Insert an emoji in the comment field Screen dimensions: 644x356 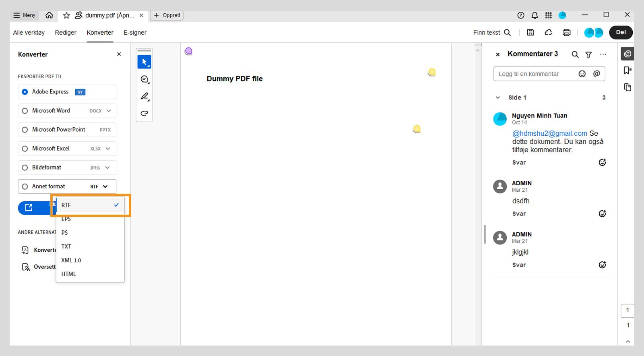(582, 74)
